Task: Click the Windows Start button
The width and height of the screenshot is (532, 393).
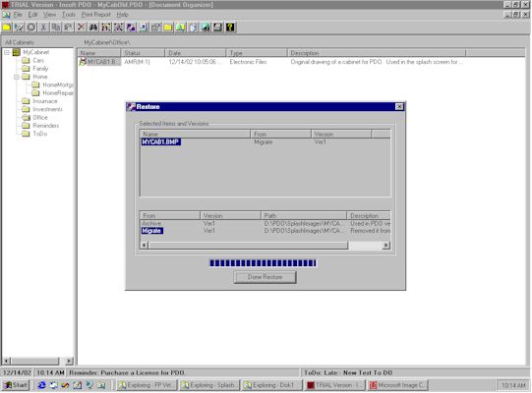Action: click(16, 385)
